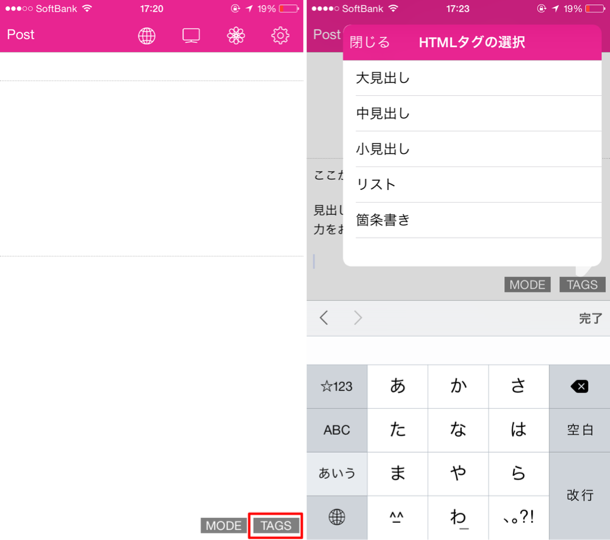Go to next field with right arrow
The height and width of the screenshot is (540, 610).
click(358, 318)
